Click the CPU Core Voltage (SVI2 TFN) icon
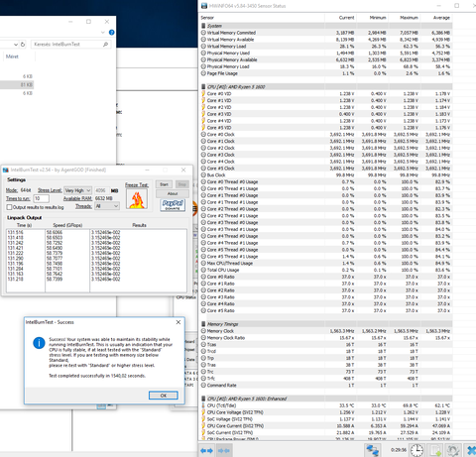This screenshot has height=457, width=476. click(x=203, y=412)
